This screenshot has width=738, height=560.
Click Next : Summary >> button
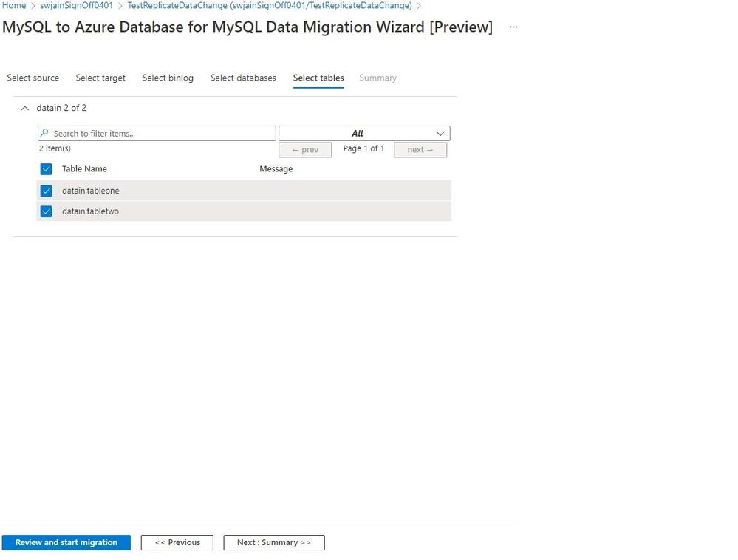tap(274, 542)
